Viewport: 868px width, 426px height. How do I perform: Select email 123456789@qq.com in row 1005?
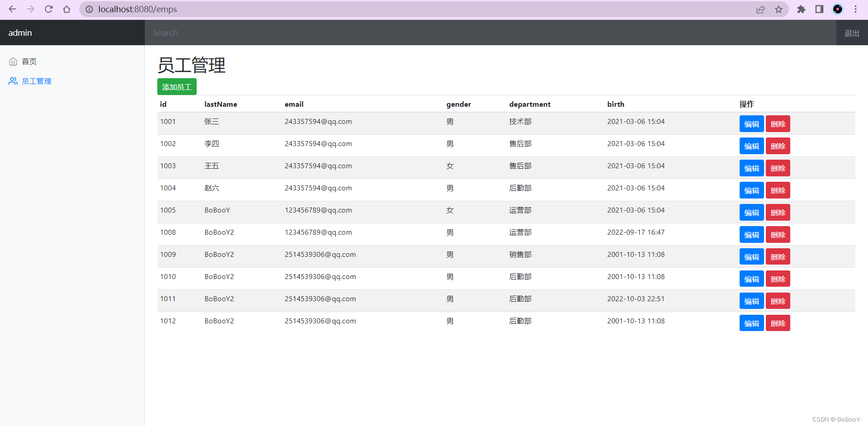click(318, 210)
